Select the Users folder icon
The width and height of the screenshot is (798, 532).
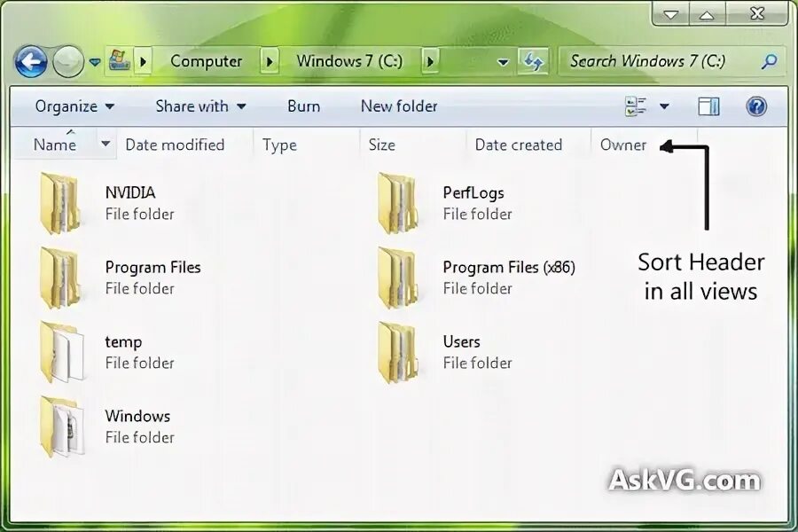tap(398, 352)
